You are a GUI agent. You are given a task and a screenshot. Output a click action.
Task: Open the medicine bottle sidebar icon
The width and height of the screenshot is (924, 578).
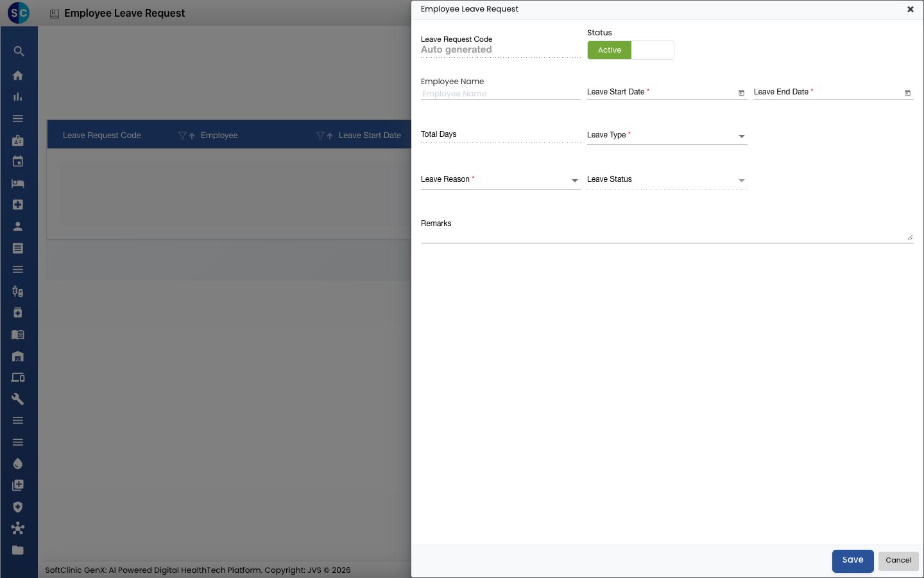pyautogui.click(x=18, y=313)
